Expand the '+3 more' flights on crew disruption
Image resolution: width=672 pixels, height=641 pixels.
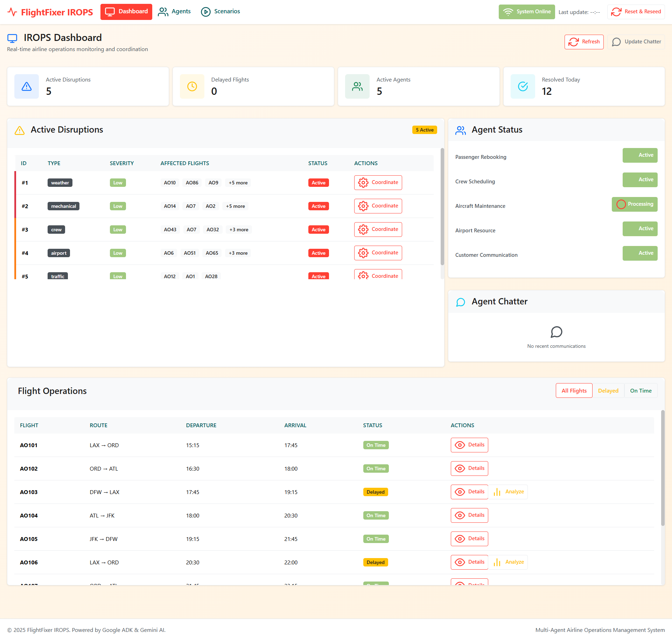click(x=239, y=229)
